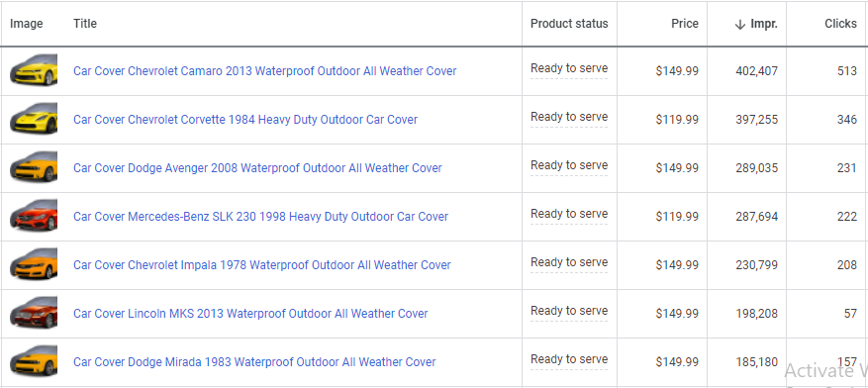This screenshot has height=388, width=868.
Task: Click the Price column header
Action: [x=685, y=24]
